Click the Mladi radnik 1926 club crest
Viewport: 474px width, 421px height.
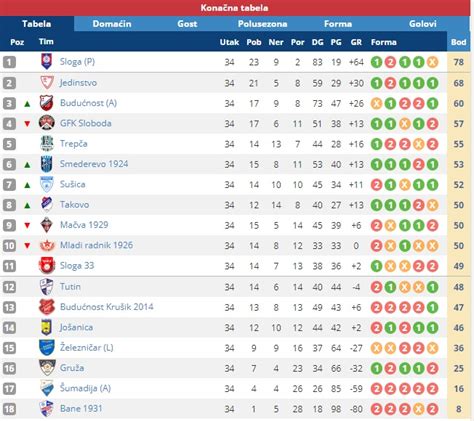pyautogui.click(x=47, y=245)
